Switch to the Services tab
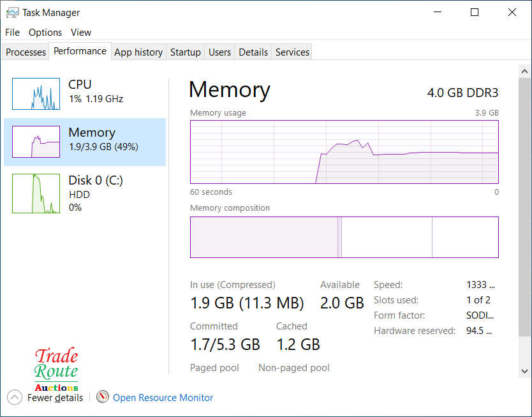Viewport: 532px width, 417px height. coord(292,52)
